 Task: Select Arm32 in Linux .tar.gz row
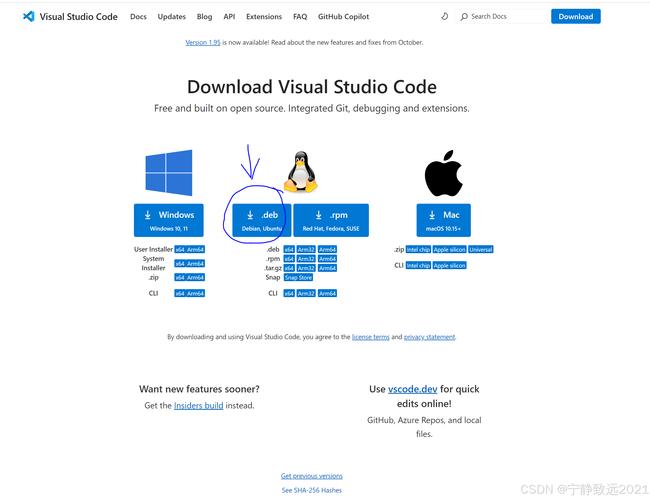click(x=306, y=268)
